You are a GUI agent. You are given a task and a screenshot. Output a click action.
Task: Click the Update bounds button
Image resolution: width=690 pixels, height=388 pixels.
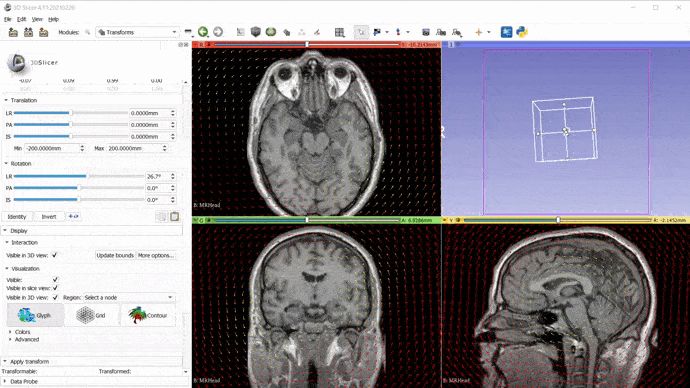click(115, 256)
